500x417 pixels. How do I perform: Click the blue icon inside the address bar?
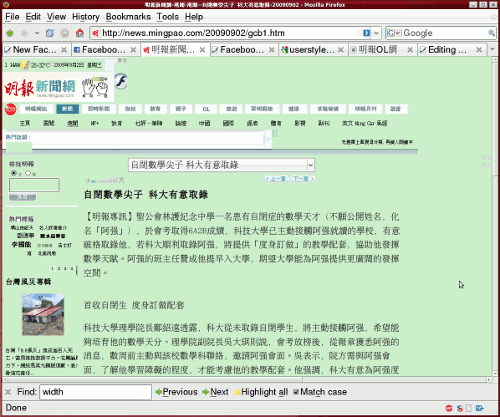[x=367, y=33]
